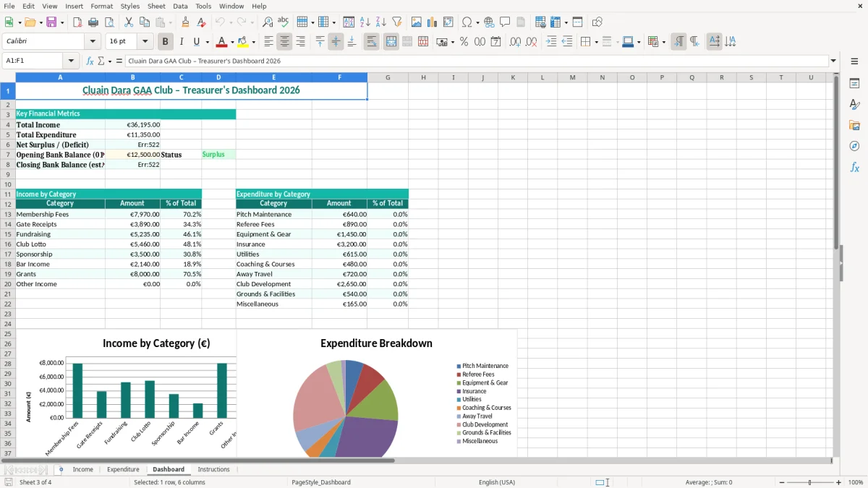
Task: Click Insert Comment speech bubble icon
Action: (505, 22)
